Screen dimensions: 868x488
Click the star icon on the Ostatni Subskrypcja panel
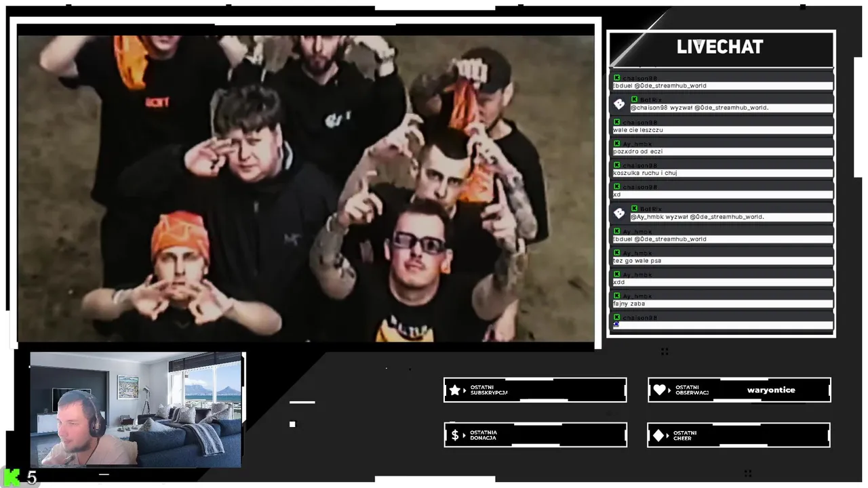(455, 390)
